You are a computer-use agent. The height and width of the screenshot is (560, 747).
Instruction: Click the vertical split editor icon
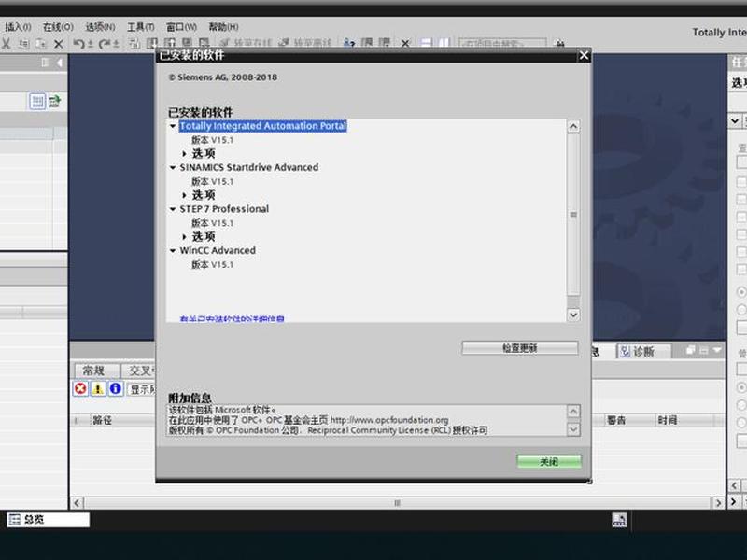(x=444, y=43)
